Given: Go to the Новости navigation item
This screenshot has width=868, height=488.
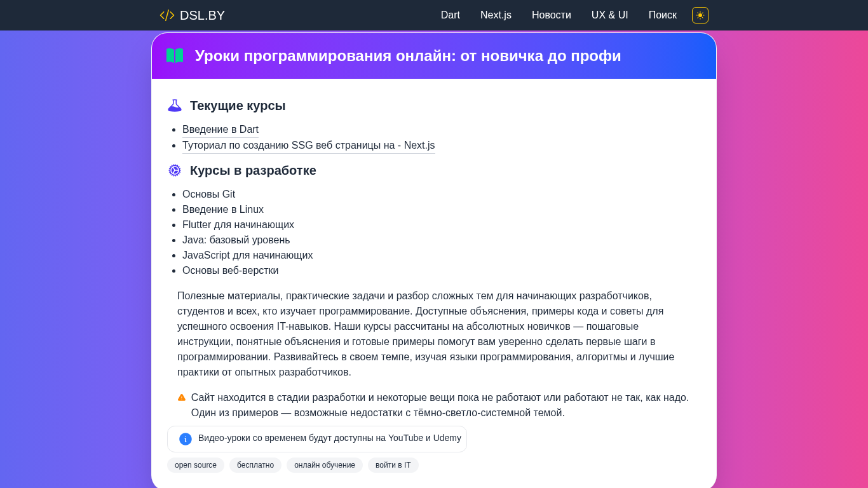Looking at the screenshot, I should 552,15.
